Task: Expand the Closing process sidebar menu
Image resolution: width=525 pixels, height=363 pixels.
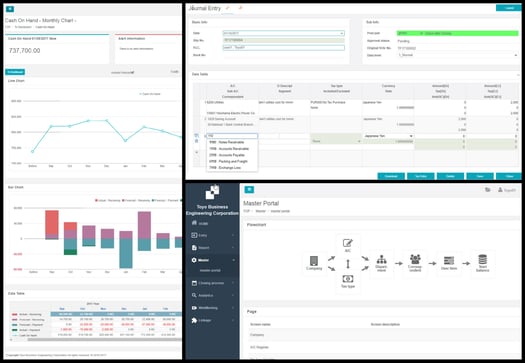Action: click(212, 283)
